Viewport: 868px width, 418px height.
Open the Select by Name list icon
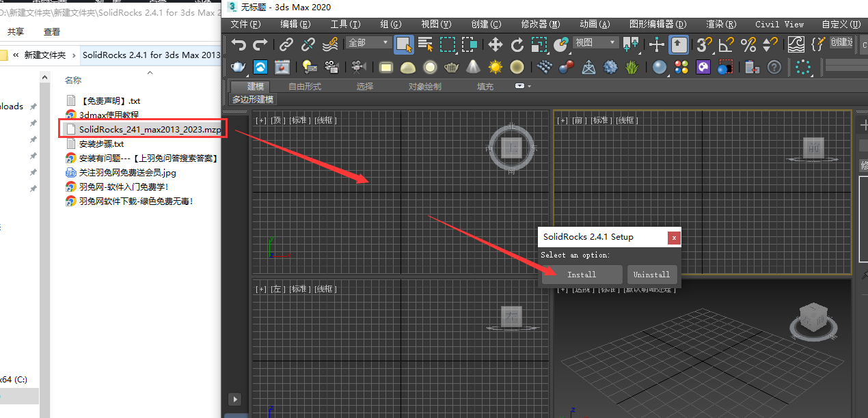[425, 45]
